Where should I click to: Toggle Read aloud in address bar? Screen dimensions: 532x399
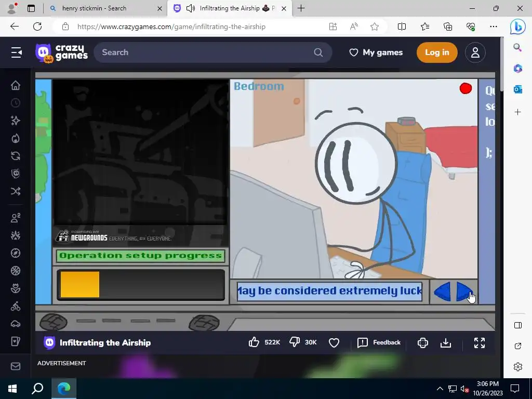[354, 26]
